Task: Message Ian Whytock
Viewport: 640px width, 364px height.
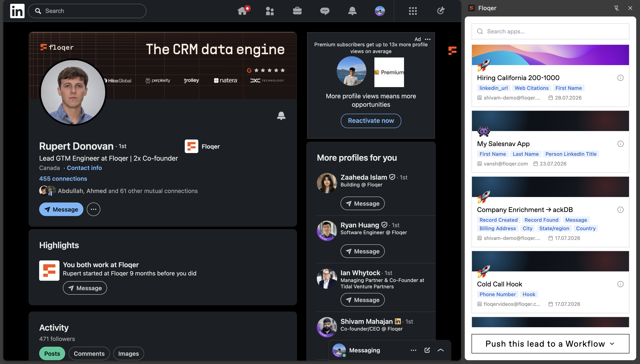Action: click(362, 300)
